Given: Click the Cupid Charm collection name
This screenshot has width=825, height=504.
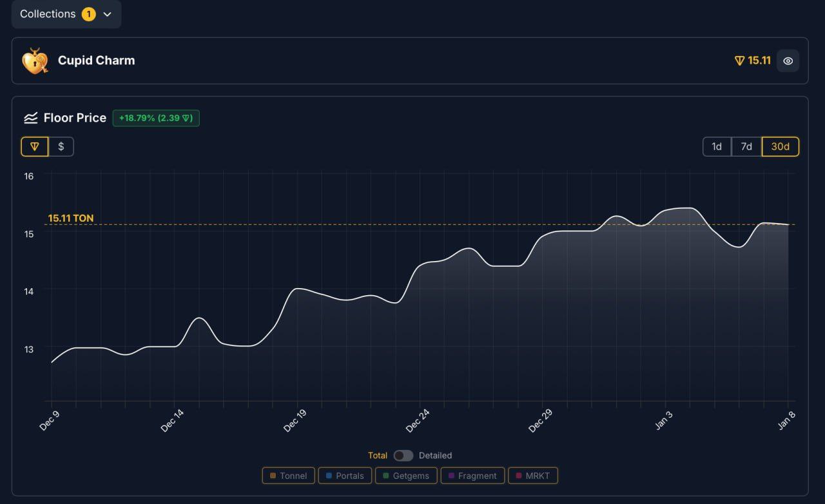Looking at the screenshot, I should pos(97,61).
